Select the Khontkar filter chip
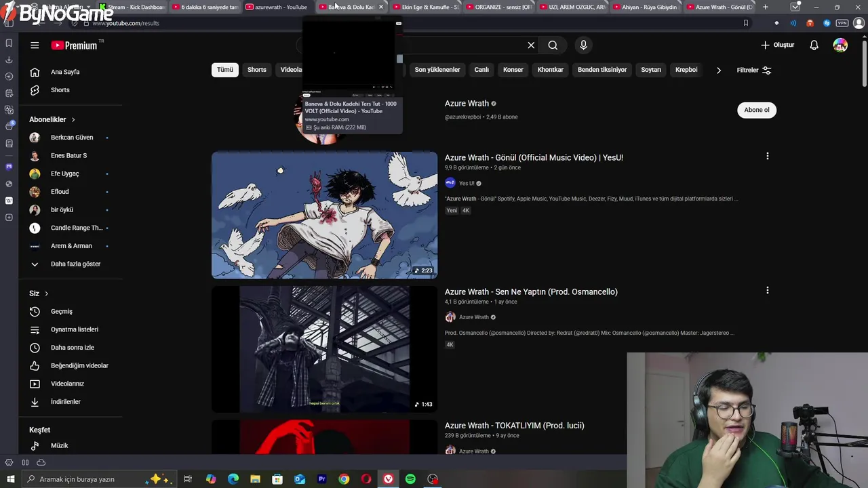 click(551, 70)
